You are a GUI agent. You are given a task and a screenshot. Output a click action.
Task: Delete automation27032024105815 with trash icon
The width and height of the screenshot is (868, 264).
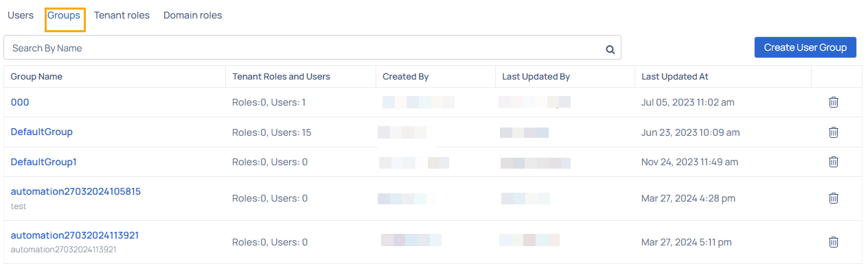[x=834, y=198]
